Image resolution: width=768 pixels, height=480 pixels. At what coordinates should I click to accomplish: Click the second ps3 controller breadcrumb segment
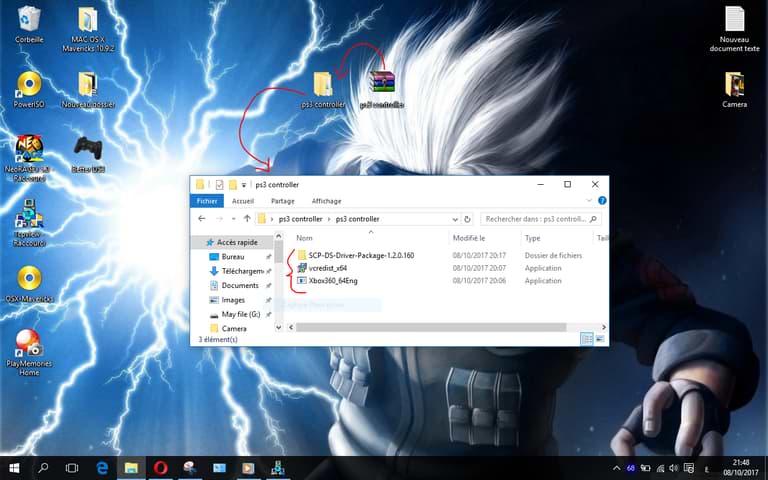(358, 219)
